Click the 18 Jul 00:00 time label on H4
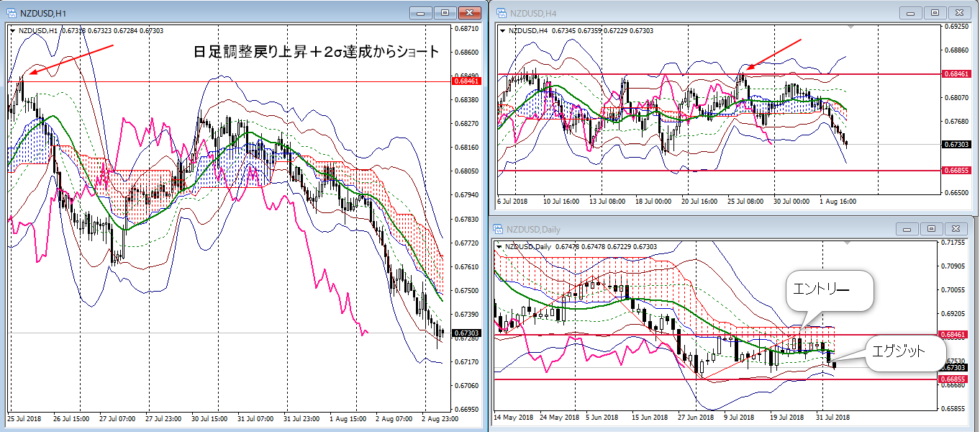This screenshot has height=432, width=980. 654,202
